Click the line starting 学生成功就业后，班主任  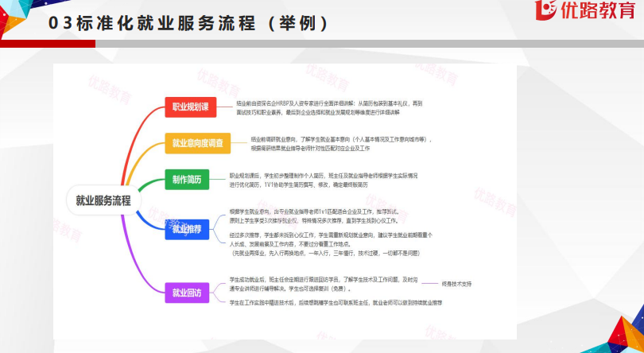tap(324, 279)
